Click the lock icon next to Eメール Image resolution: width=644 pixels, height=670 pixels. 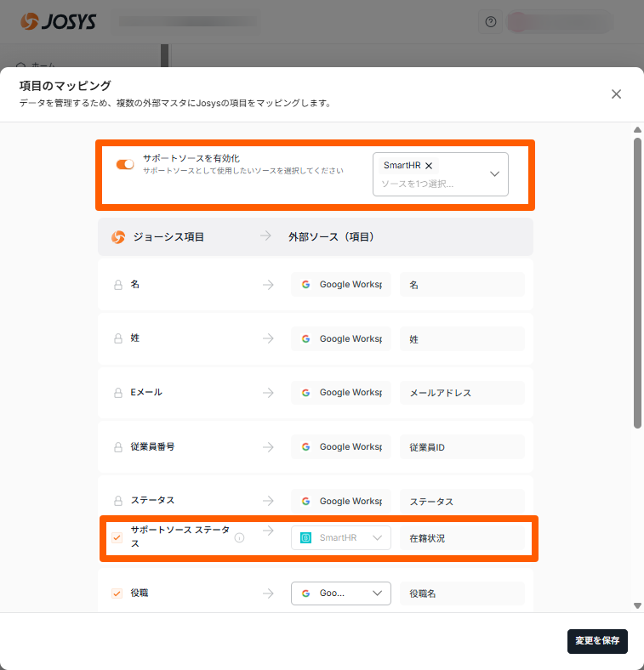118,393
